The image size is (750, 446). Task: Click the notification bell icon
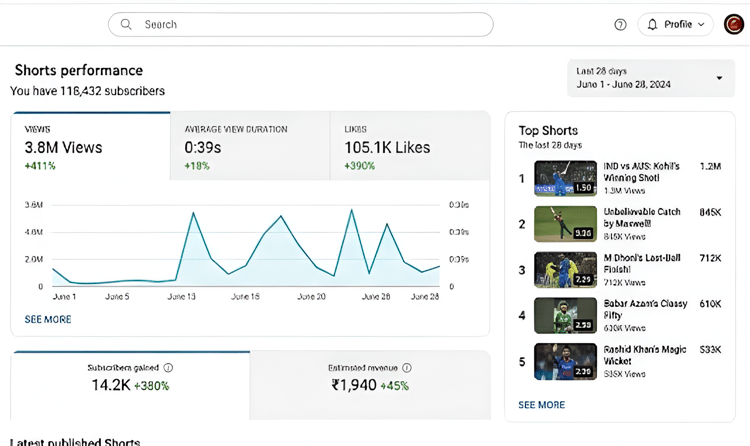click(652, 24)
